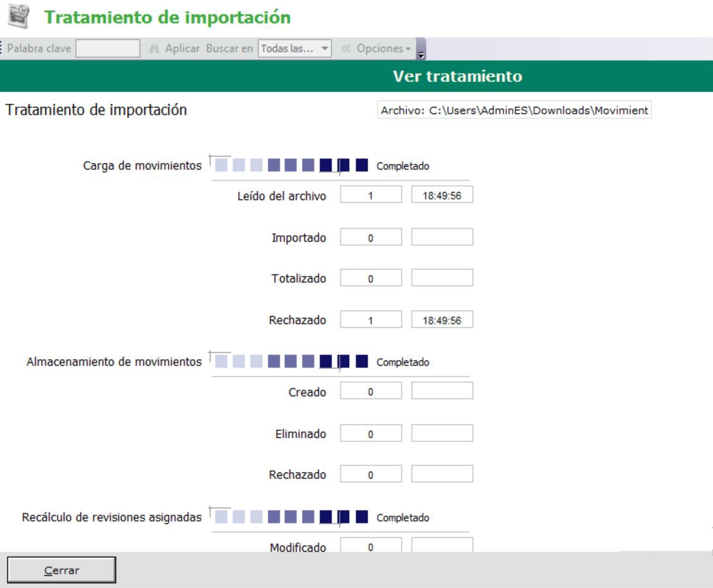
Task: Click the Almacenamiento de movimientos progress bar
Action: (292, 362)
